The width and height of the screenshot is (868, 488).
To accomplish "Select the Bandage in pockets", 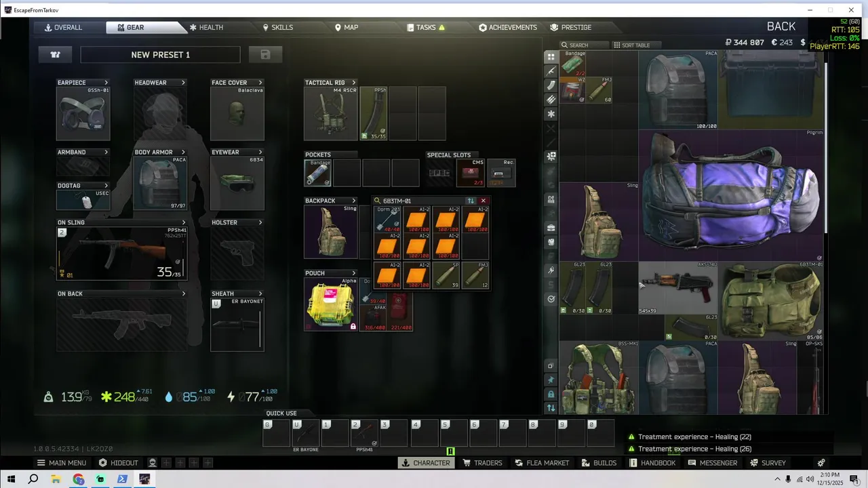I will click(317, 174).
